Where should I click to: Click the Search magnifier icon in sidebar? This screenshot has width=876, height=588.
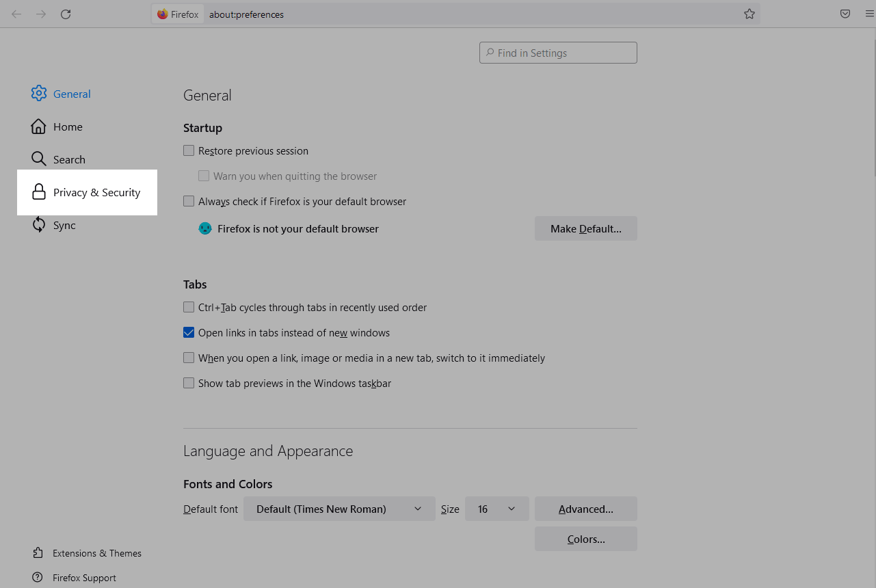[39, 159]
